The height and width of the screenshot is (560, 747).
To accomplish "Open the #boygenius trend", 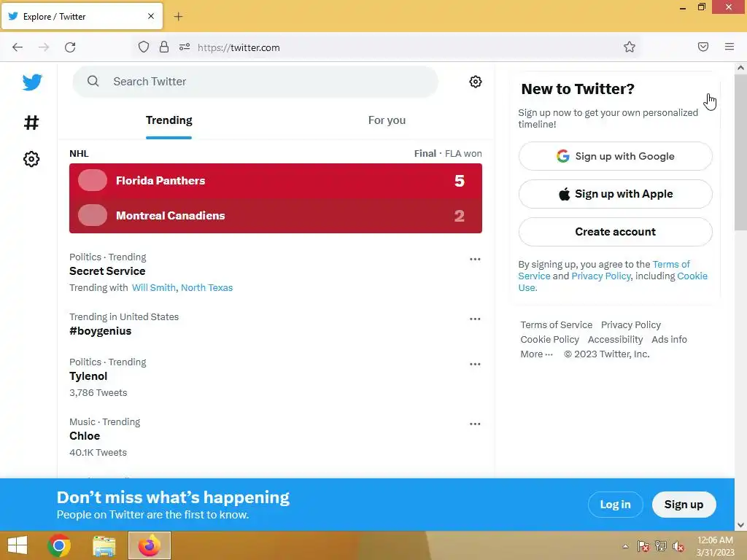I will 100,331.
